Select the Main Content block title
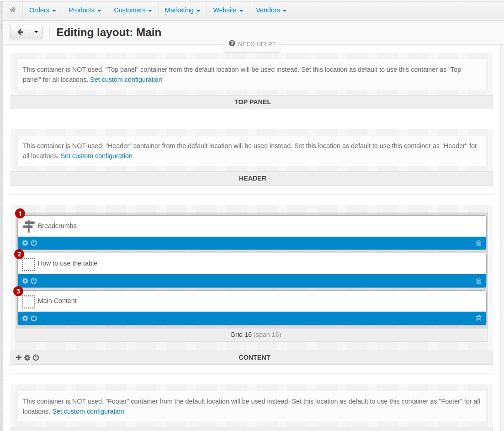Viewport: 504px width, 431px height. click(57, 301)
